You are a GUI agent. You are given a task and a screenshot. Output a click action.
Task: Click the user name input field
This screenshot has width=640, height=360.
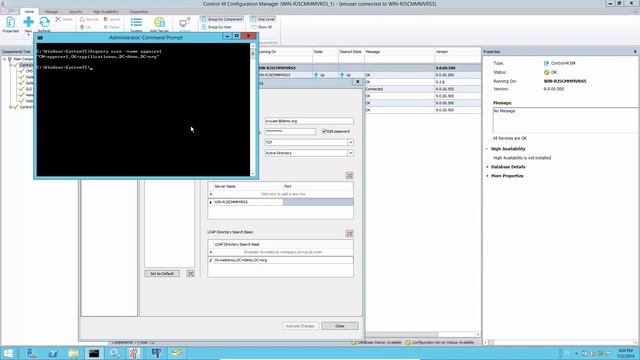coord(309,121)
